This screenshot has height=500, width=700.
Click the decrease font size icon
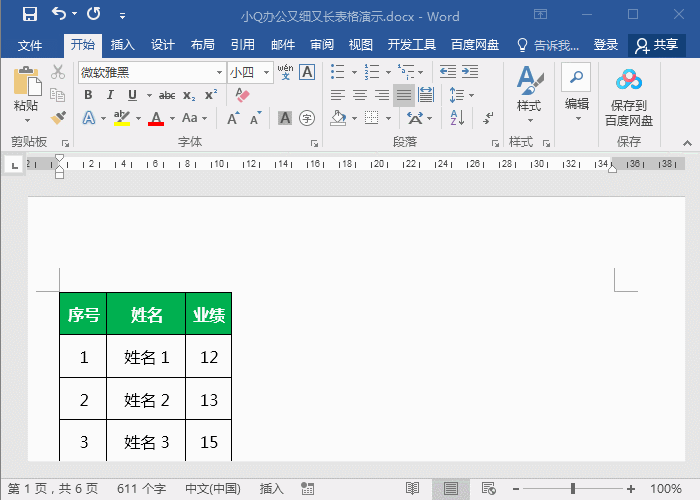tap(255, 118)
